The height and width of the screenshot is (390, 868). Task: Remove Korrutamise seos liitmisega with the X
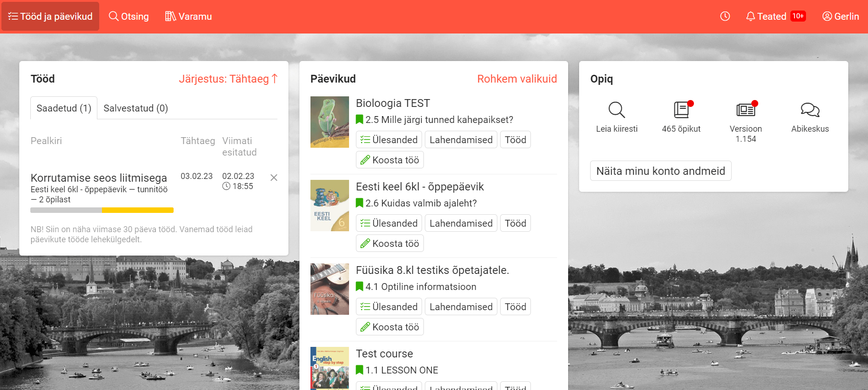[x=274, y=178]
